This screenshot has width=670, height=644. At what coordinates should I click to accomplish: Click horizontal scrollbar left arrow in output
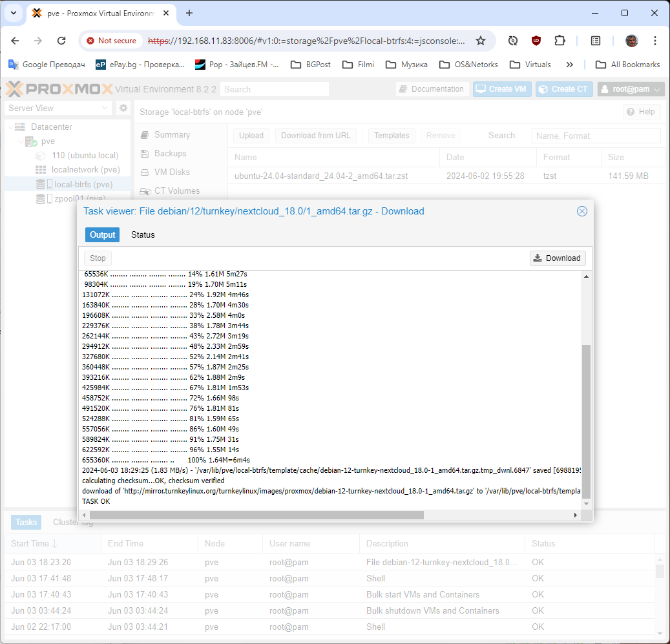coord(84,515)
